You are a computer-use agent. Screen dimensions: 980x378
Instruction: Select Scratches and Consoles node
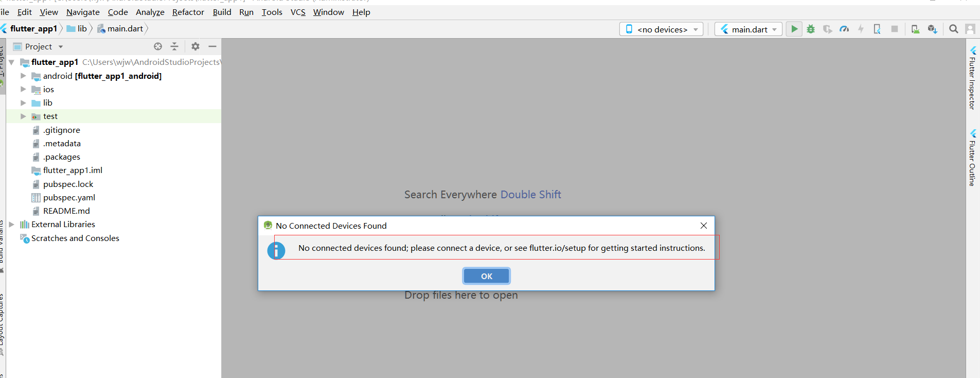click(75, 238)
